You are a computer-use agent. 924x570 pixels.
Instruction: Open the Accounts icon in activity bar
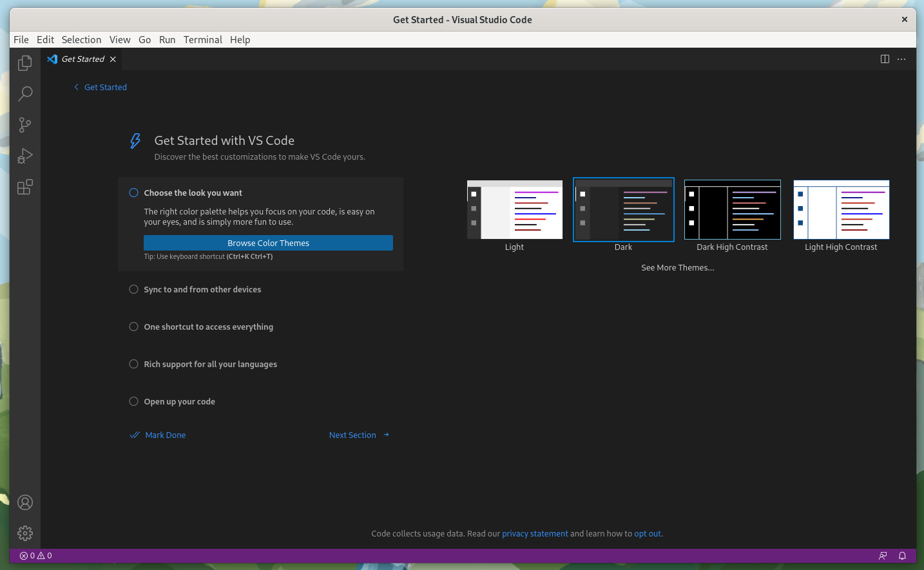pos(25,502)
